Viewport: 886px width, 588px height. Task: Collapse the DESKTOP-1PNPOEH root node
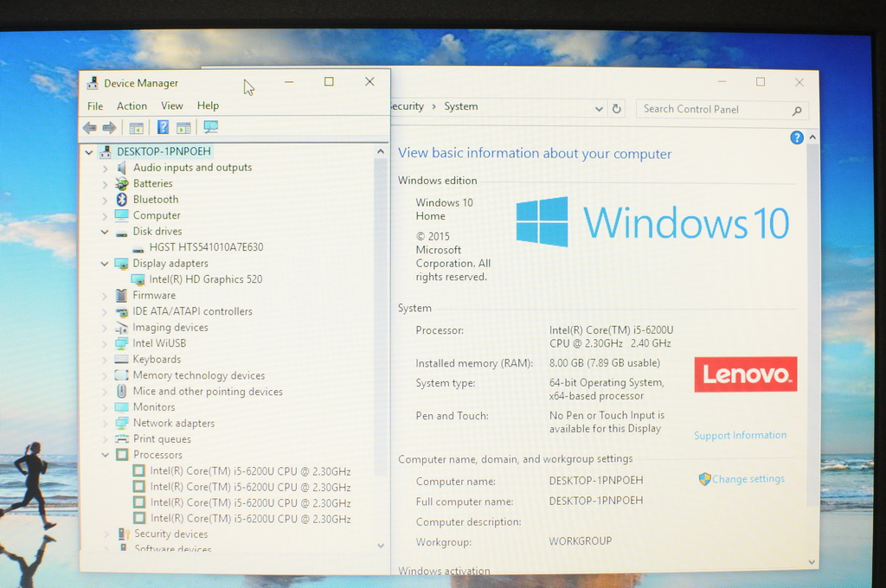[89, 152]
